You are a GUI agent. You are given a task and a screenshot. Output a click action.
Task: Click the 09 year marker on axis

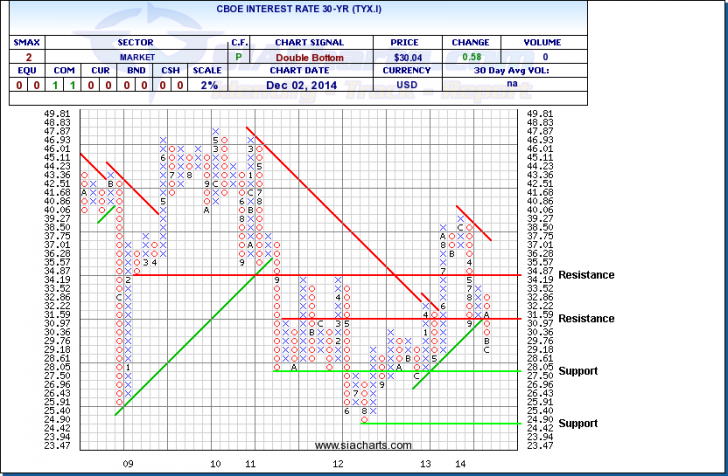(x=128, y=464)
